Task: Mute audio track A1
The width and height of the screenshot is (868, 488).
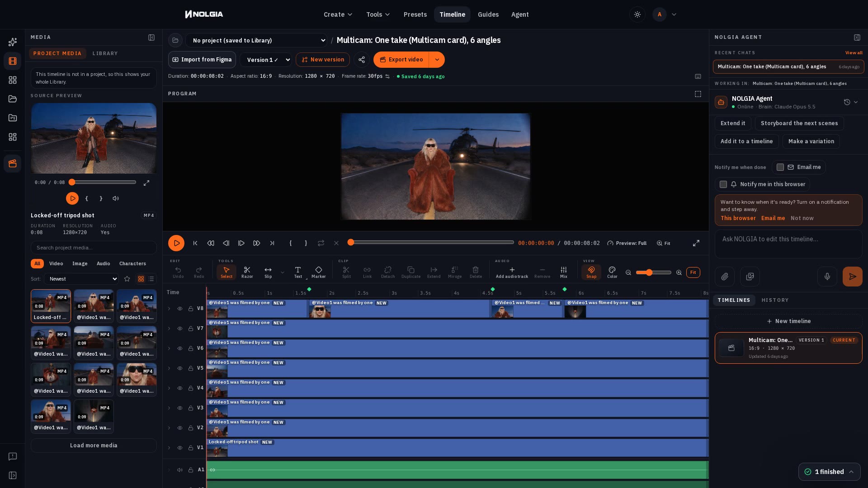Action: [179, 470]
